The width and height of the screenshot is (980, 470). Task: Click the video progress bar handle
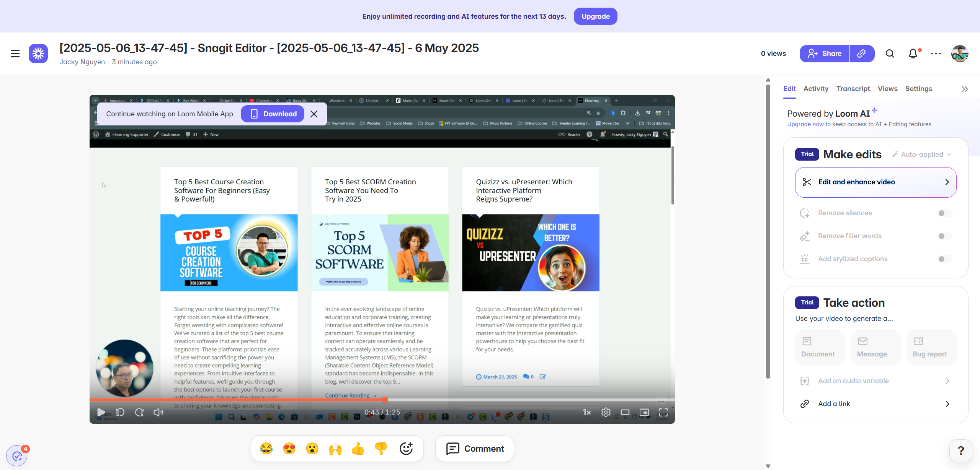pyautogui.click(x=385, y=400)
